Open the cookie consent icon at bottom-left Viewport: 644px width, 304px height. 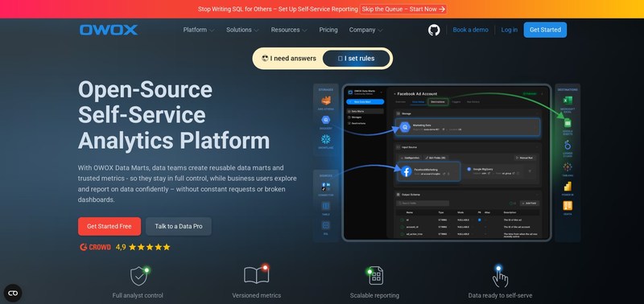(x=13, y=293)
